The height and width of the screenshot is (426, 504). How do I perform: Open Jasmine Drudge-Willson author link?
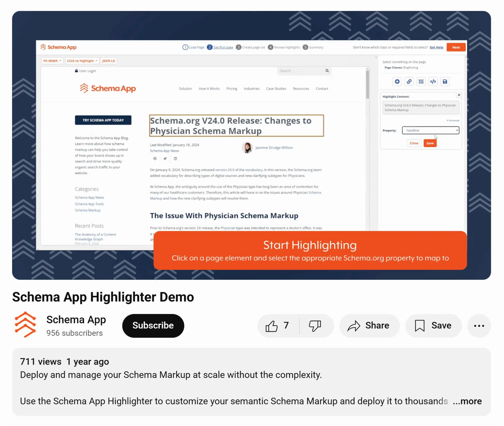click(274, 147)
